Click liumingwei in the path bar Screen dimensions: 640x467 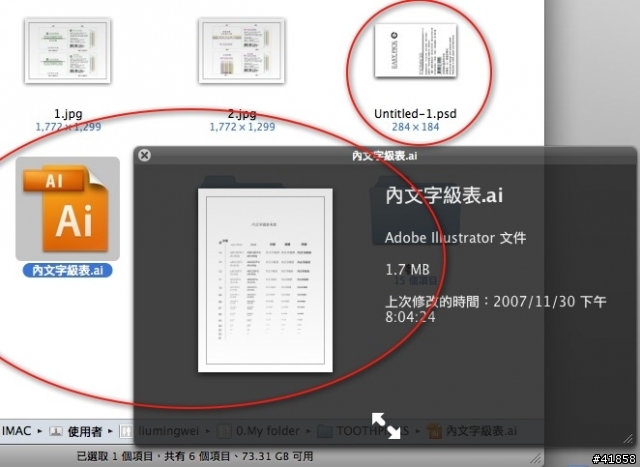pos(160,431)
